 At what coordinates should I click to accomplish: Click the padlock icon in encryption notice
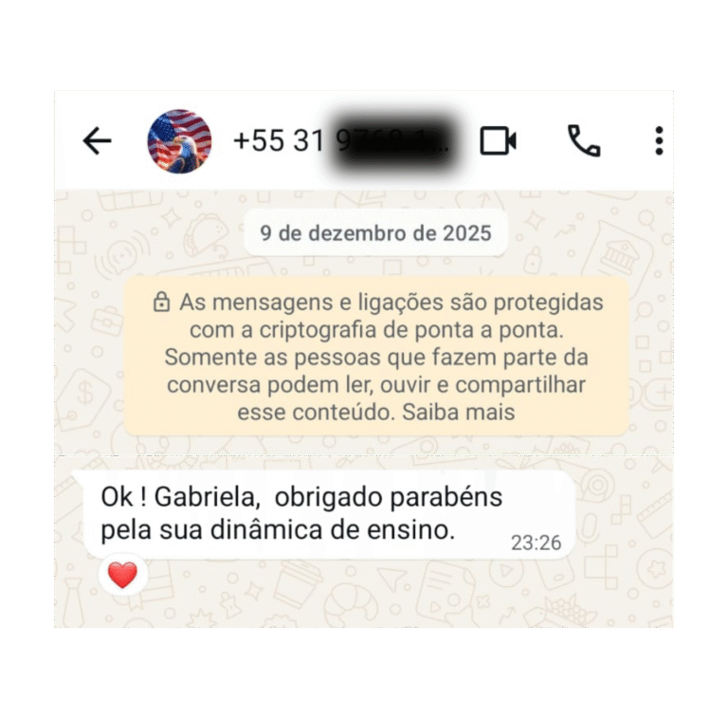[161, 302]
